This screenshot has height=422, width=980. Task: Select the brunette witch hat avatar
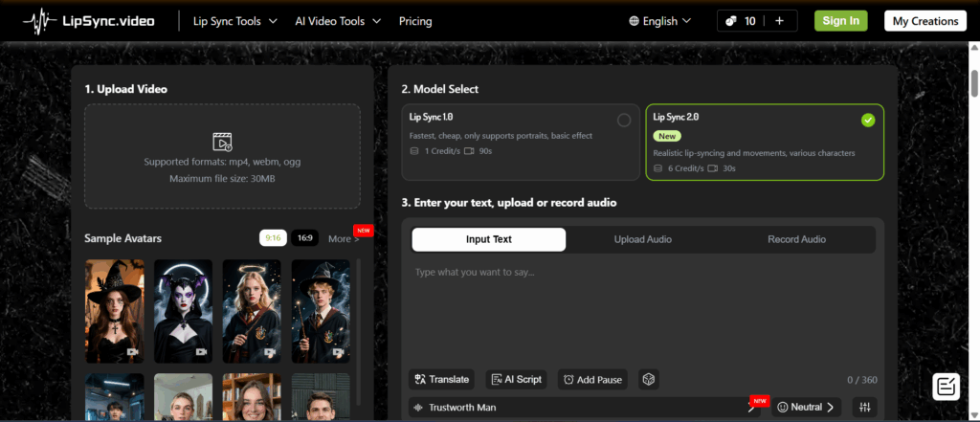(x=115, y=311)
